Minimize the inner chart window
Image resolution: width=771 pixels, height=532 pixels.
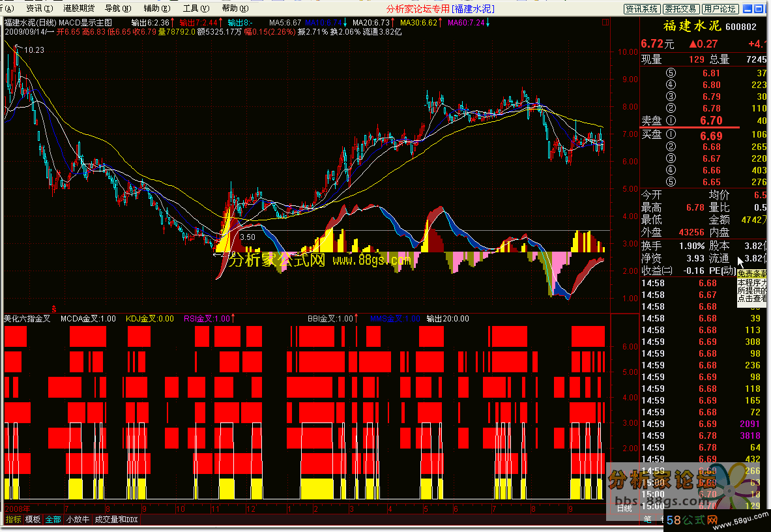click(x=748, y=9)
